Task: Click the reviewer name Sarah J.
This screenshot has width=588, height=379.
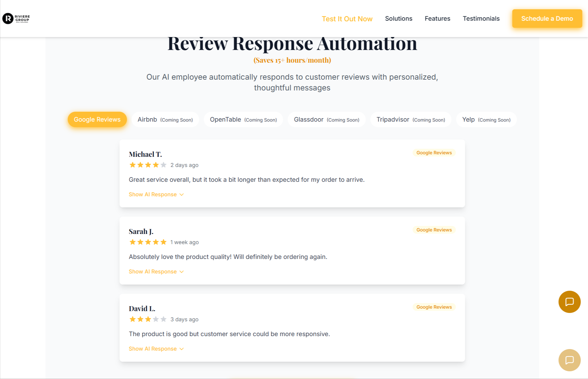Action: pyautogui.click(x=141, y=231)
